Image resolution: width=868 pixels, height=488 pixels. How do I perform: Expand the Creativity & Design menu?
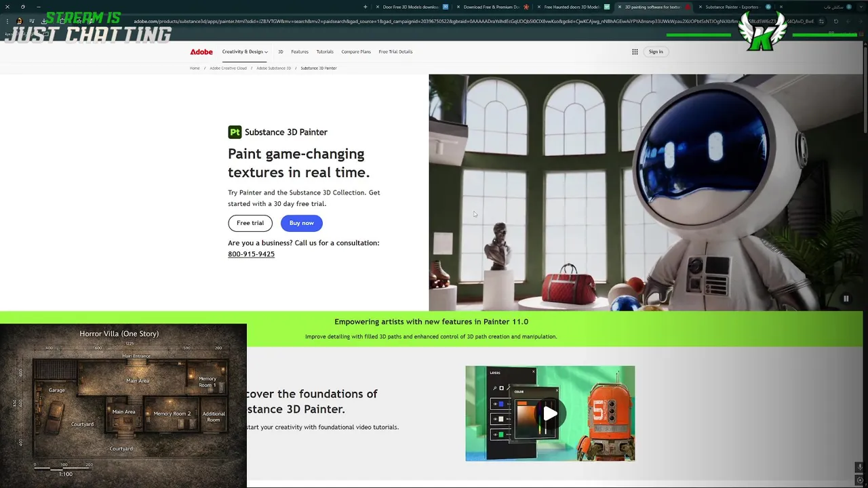(x=245, y=52)
